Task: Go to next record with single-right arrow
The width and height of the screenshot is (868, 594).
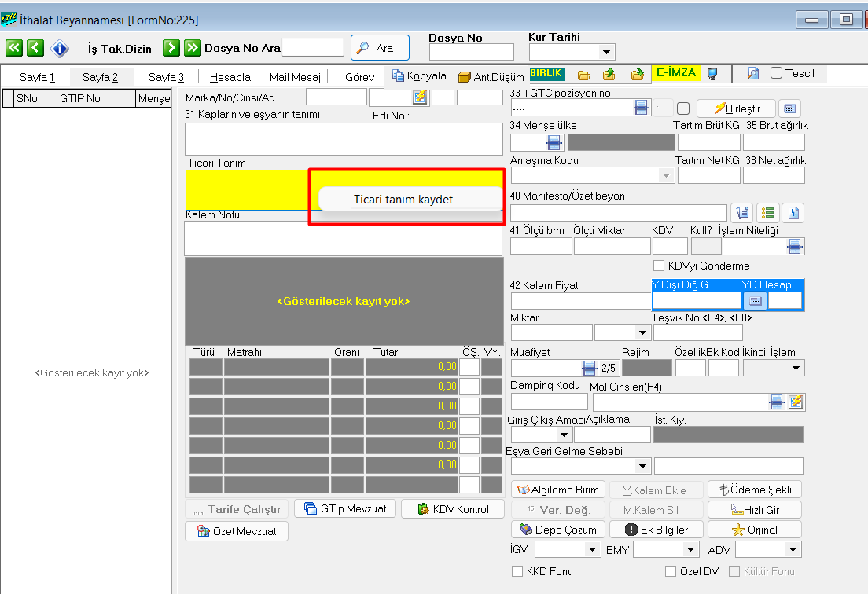Action: (x=171, y=48)
